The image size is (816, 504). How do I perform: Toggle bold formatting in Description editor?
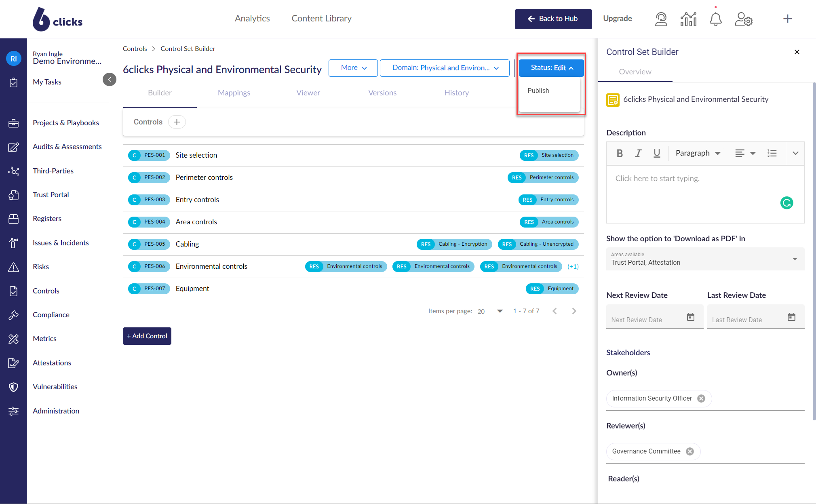(619, 153)
